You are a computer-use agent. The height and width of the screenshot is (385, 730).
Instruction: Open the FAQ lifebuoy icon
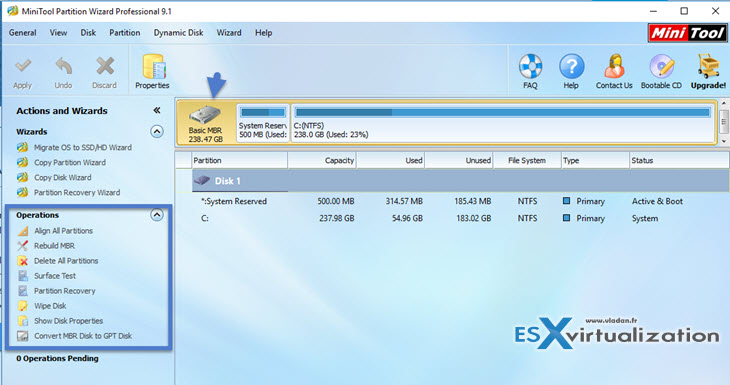pos(530,66)
